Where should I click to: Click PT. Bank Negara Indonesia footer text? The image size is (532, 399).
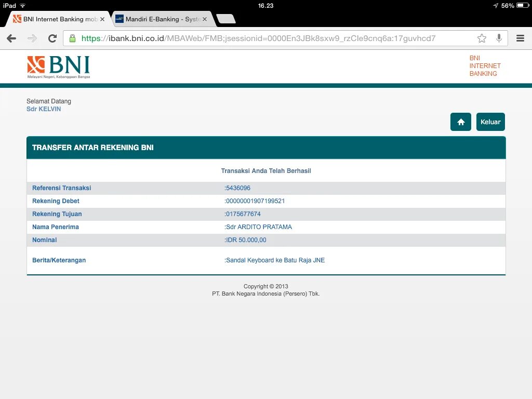[x=265, y=294]
